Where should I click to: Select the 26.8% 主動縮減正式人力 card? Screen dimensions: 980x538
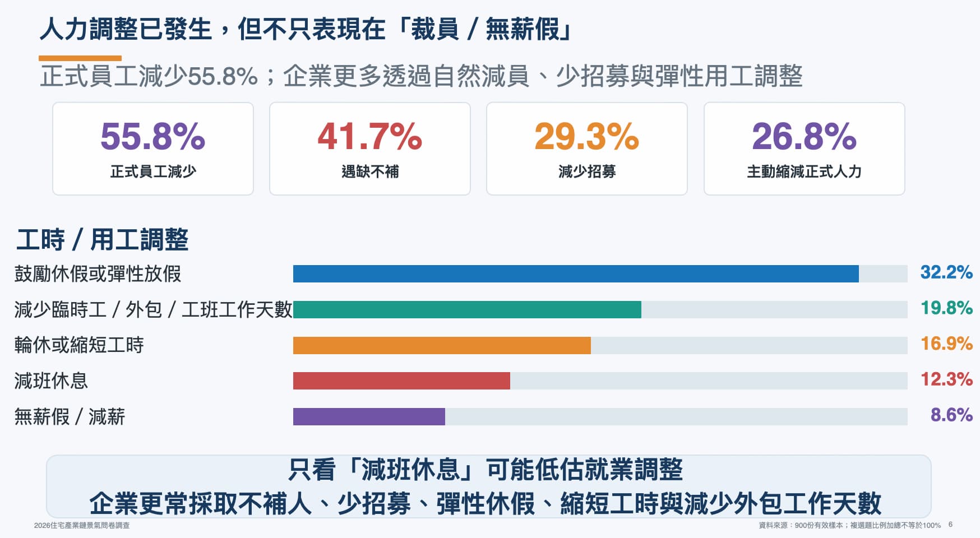pos(805,149)
